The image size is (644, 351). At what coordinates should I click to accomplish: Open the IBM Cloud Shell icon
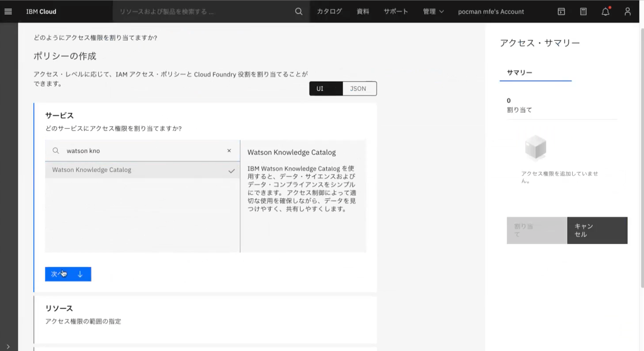coord(561,11)
